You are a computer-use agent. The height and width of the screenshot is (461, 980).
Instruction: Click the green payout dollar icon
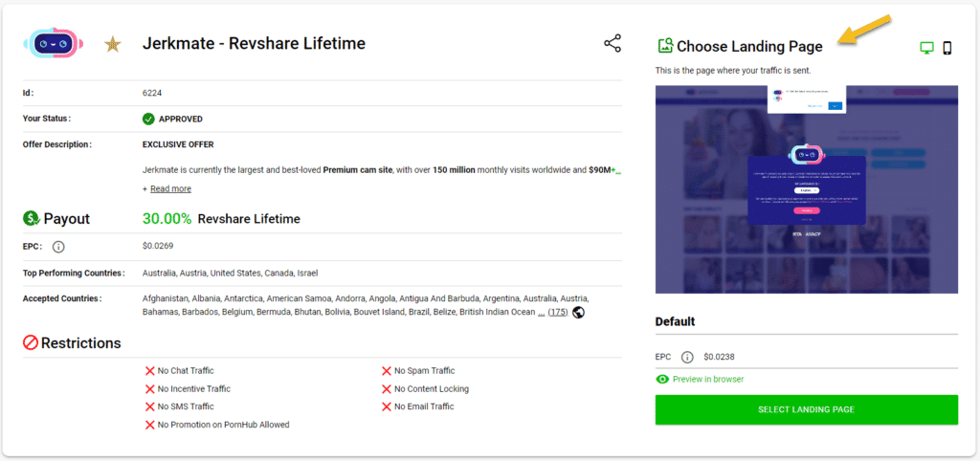31,219
